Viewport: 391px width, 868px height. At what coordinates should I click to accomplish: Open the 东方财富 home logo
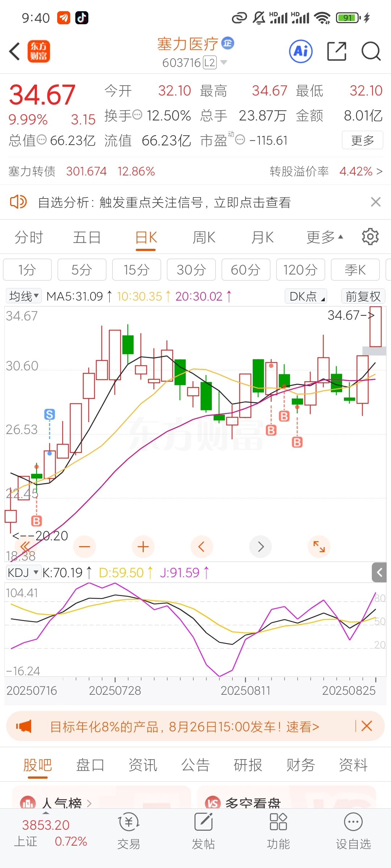39,51
